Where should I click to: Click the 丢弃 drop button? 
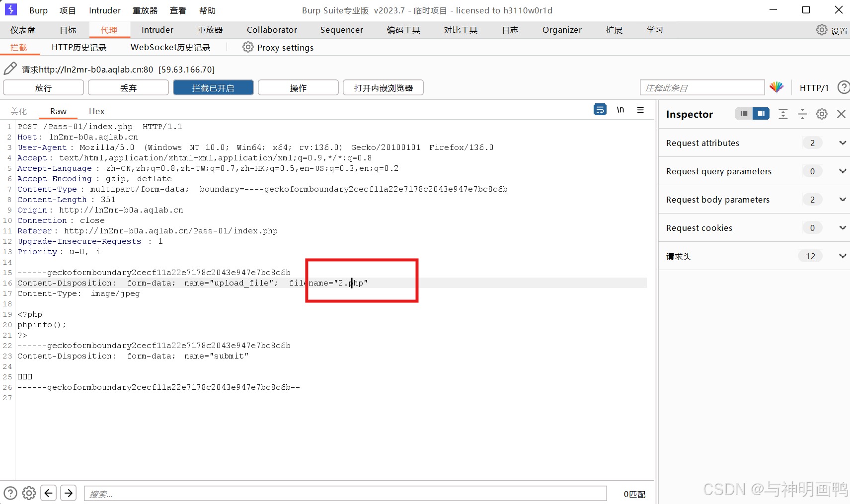tap(128, 87)
